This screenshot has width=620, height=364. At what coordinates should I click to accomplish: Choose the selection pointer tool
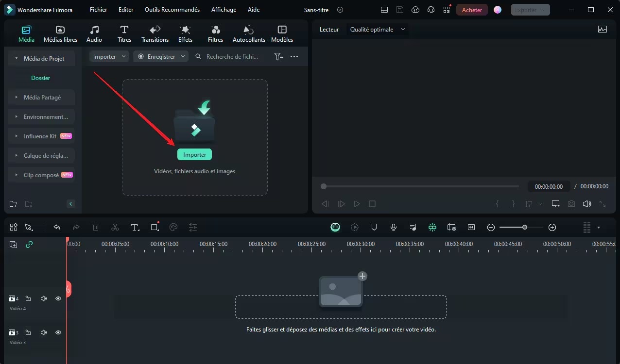pos(29,227)
